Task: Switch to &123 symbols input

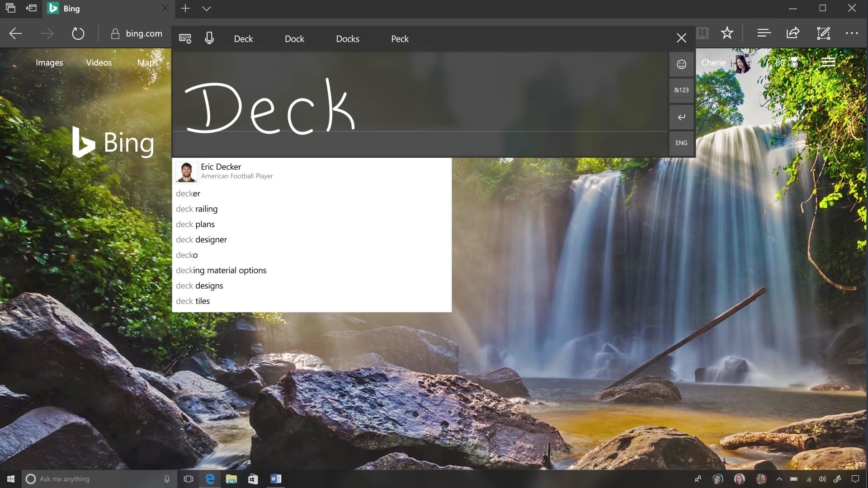Action: click(x=681, y=90)
